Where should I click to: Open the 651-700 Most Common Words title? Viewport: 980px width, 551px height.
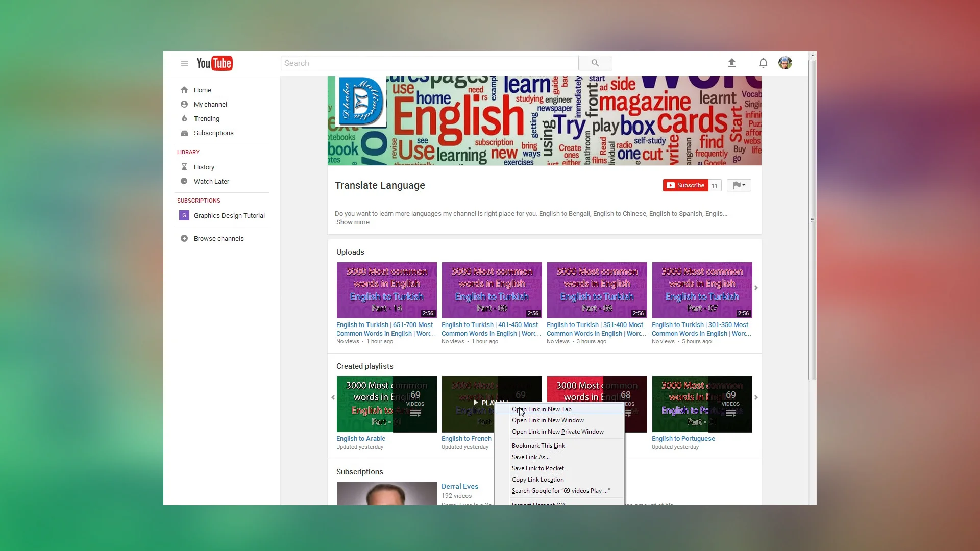click(386, 329)
